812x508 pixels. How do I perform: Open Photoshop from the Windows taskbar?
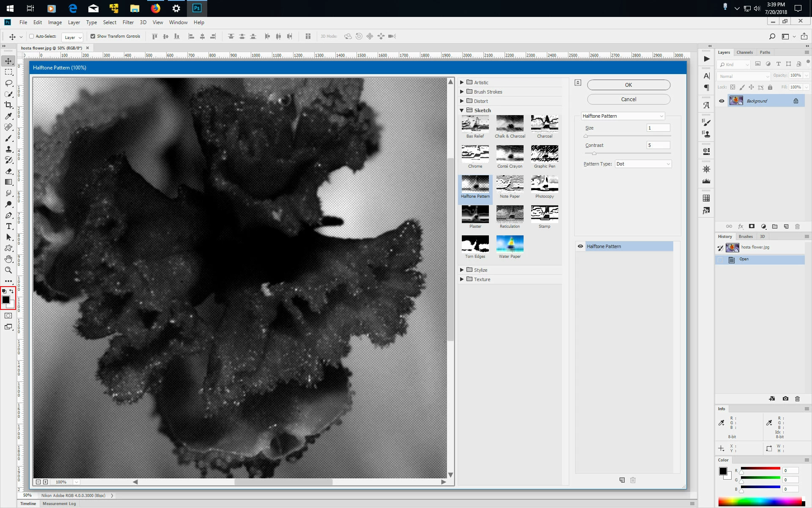coord(197,8)
